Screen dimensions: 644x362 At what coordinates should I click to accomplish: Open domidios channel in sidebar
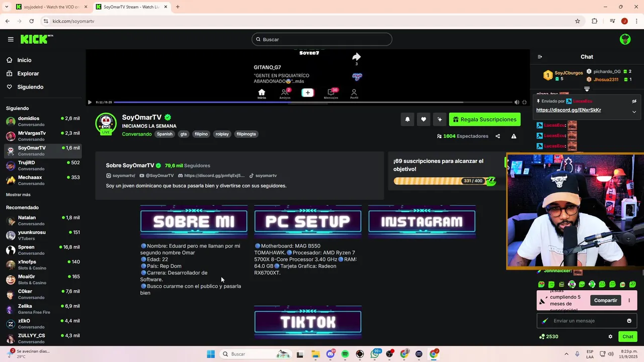(43, 121)
